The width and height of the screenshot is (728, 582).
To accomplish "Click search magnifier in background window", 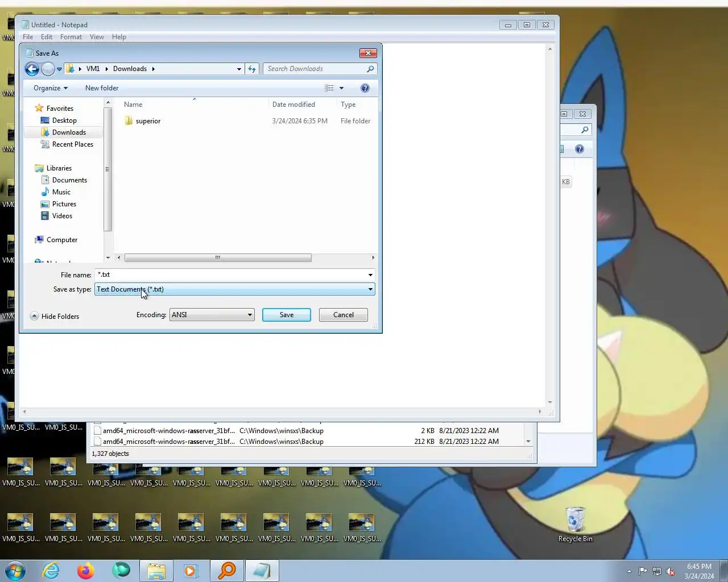I will click(x=584, y=130).
